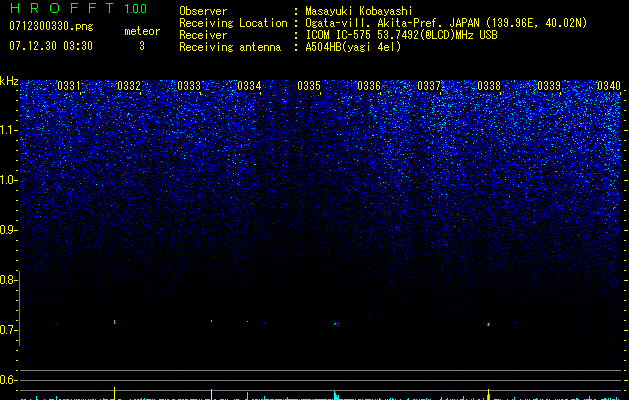Select the 0338 time marker
629x400 pixels.
(x=489, y=86)
